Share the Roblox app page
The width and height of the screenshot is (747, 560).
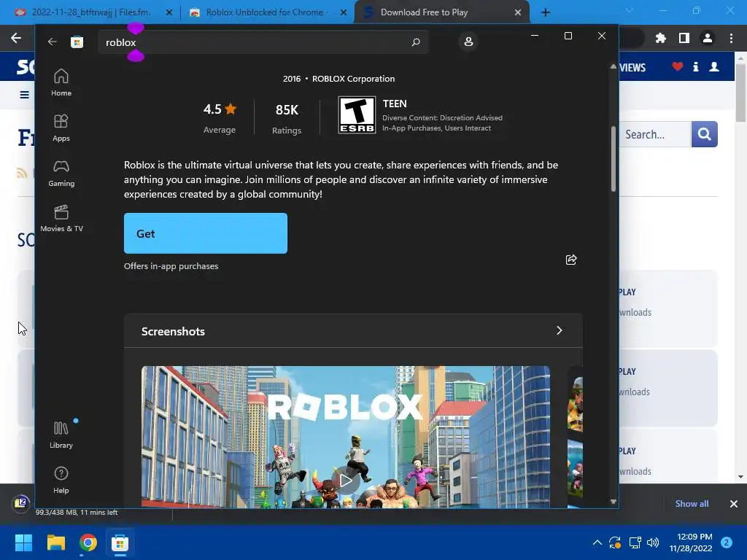(570, 260)
